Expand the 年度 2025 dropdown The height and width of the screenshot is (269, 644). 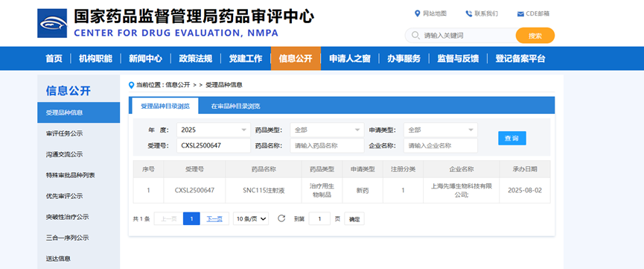[x=214, y=130]
